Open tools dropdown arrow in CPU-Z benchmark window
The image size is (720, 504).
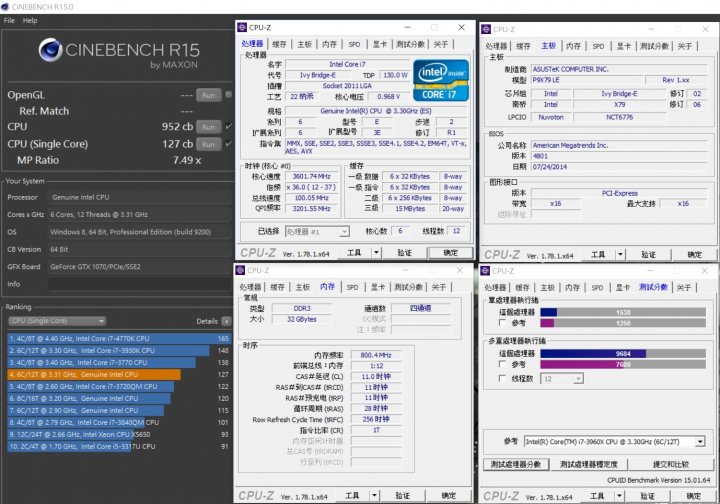(619, 496)
